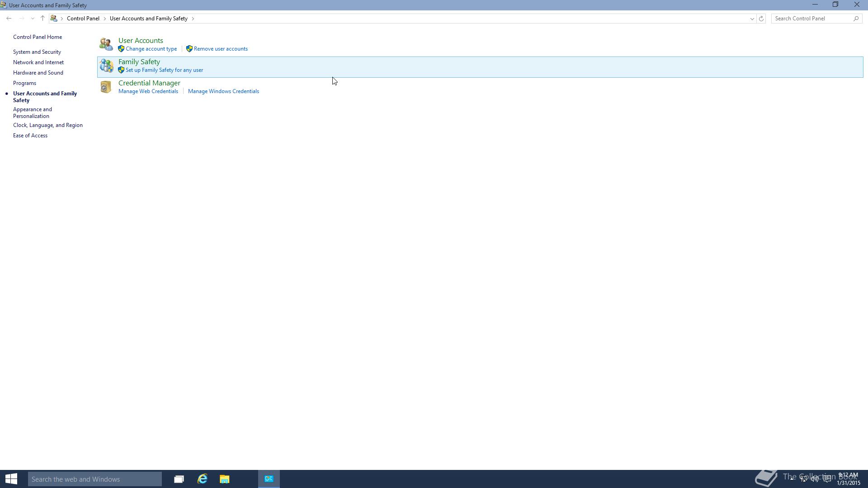Open Ease of Access category
This screenshot has height=488, width=868.
[x=30, y=136]
